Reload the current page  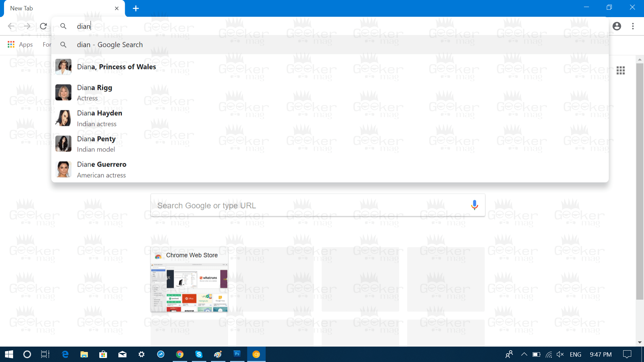point(43,26)
